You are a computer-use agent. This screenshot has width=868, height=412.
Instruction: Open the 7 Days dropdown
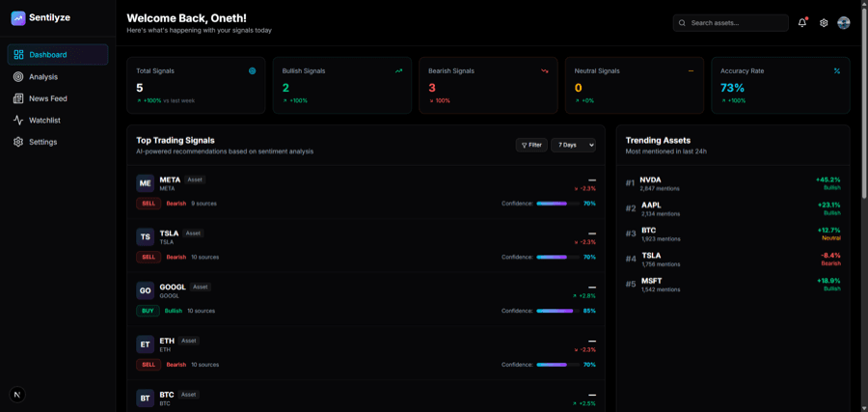click(573, 145)
